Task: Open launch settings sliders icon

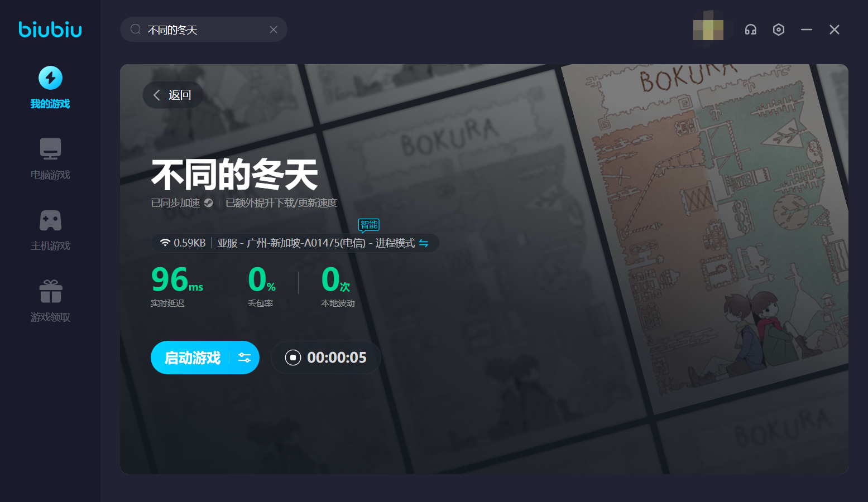Action: coord(244,358)
